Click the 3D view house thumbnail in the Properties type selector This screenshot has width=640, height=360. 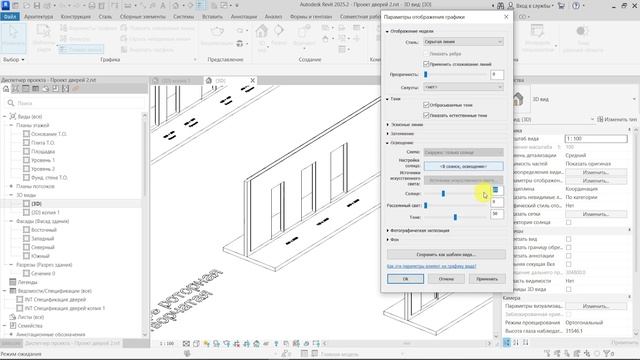[518, 99]
